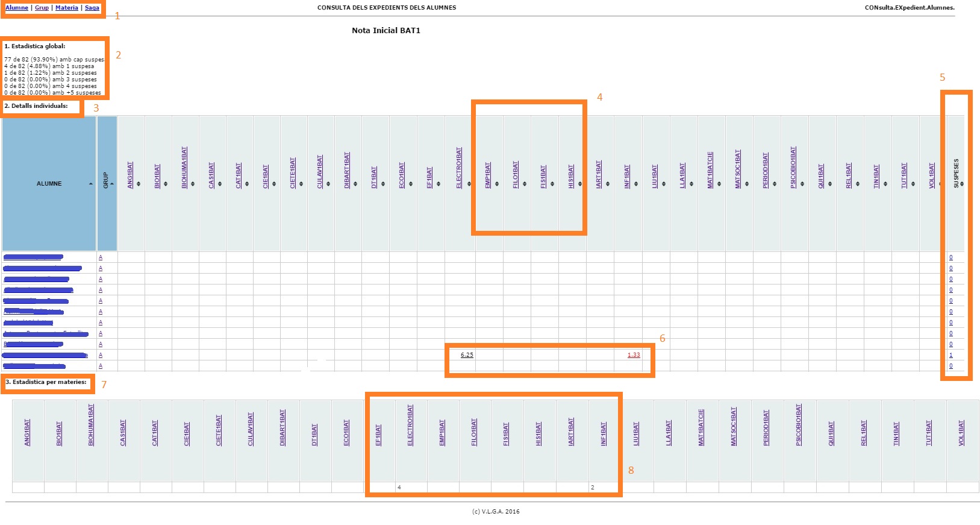Open the Alumne link in top navigation
This screenshot has height=525, width=980.
[17, 8]
